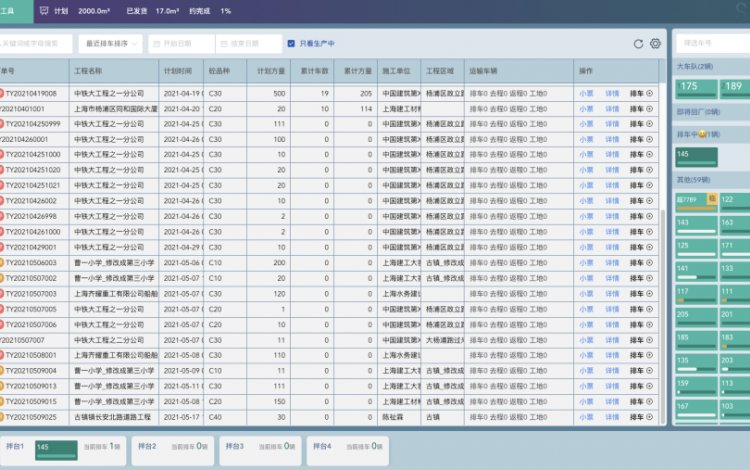
Task: Click the 排车 plus icon in row TY20210429001
Action: click(x=650, y=247)
